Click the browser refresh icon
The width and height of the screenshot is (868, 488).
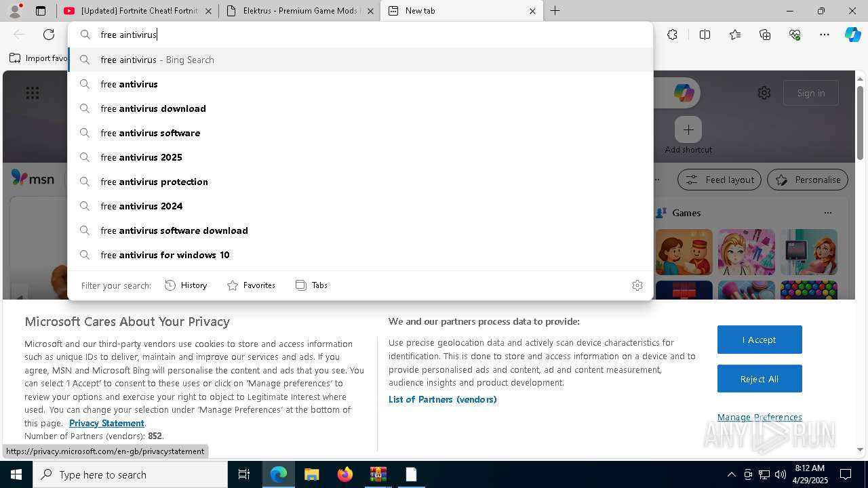49,35
